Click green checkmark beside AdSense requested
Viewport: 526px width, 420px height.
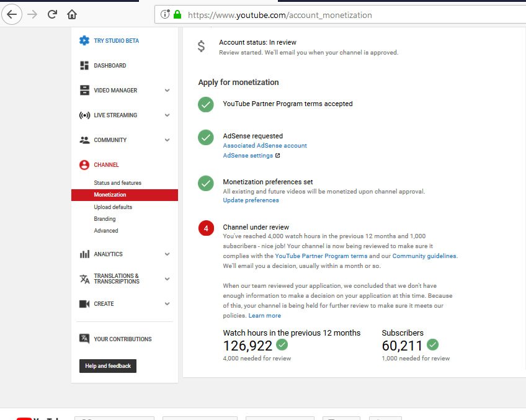tap(206, 137)
